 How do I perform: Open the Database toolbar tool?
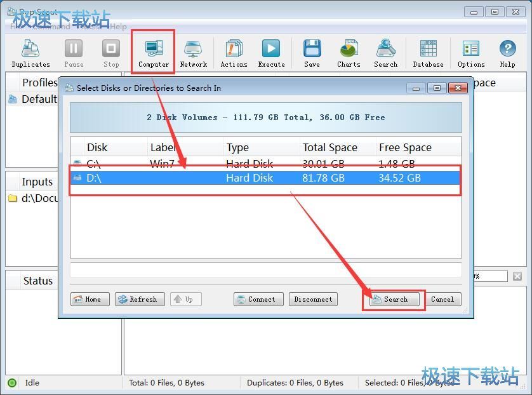pos(428,53)
